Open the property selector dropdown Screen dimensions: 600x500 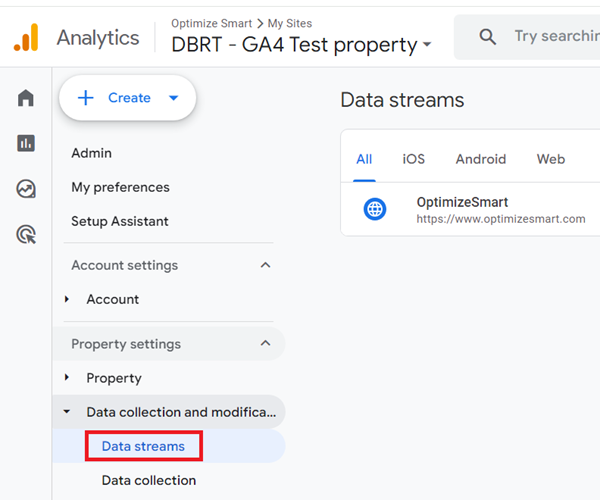click(x=427, y=44)
